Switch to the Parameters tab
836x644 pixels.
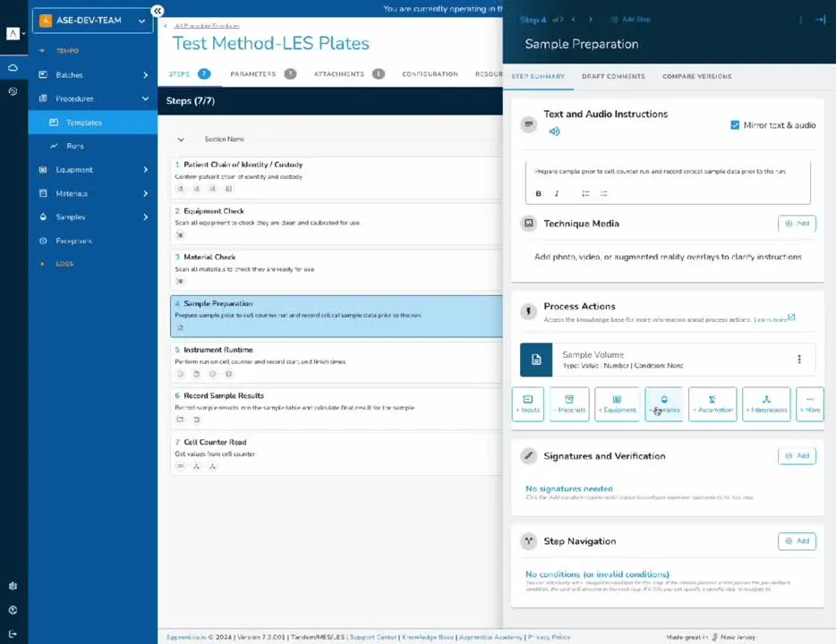click(263, 74)
